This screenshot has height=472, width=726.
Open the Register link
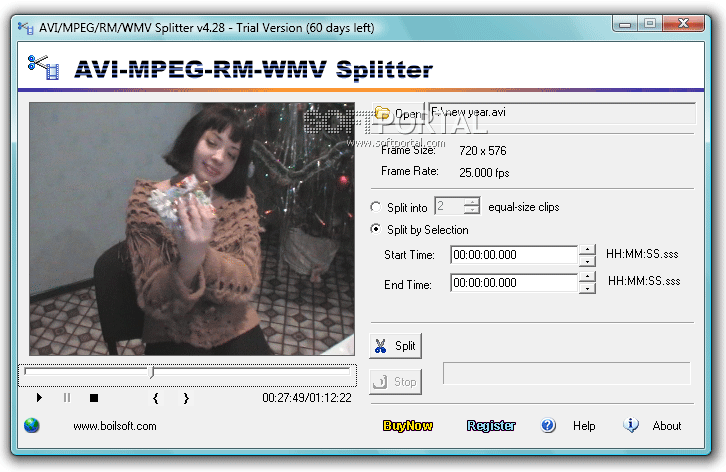(x=491, y=425)
